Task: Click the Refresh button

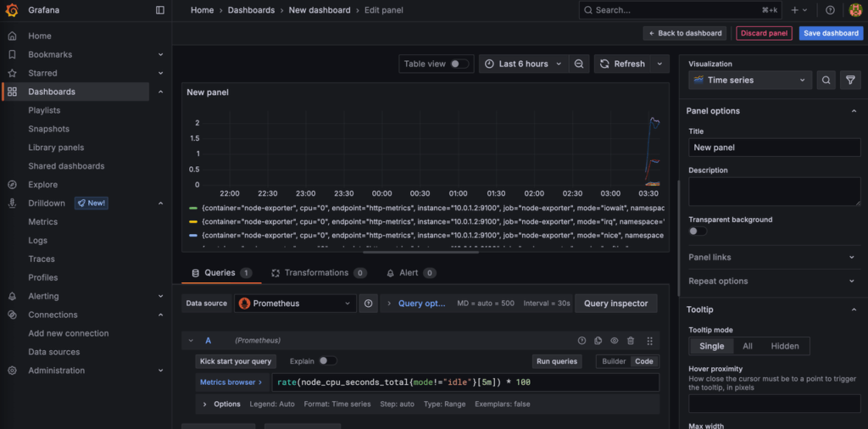Action: pos(623,64)
